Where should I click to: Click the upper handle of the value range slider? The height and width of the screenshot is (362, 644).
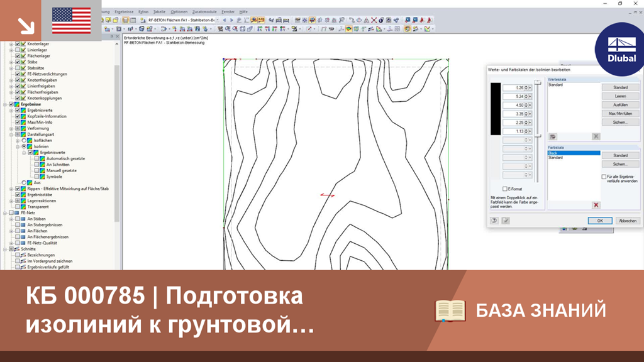[538, 83]
